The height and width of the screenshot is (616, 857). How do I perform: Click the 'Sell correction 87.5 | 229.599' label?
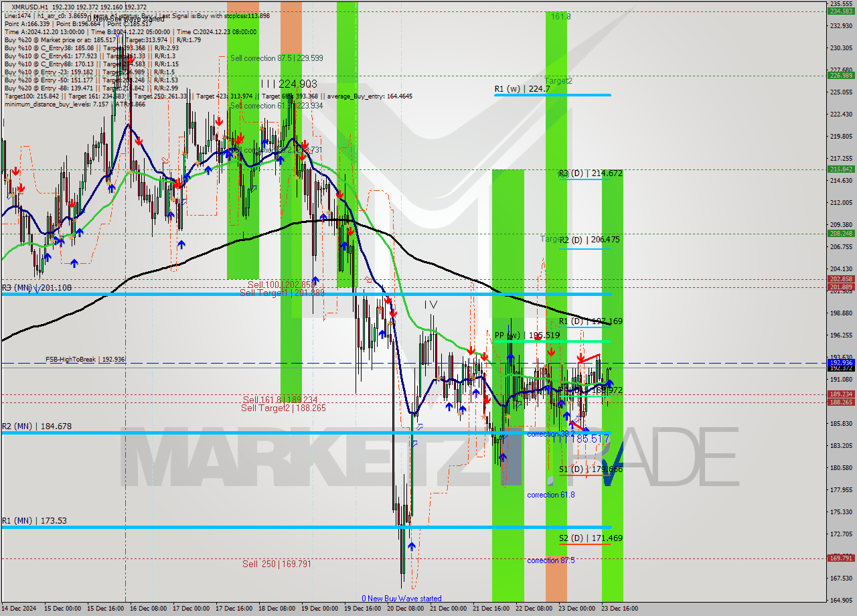(x=277, y=58)
